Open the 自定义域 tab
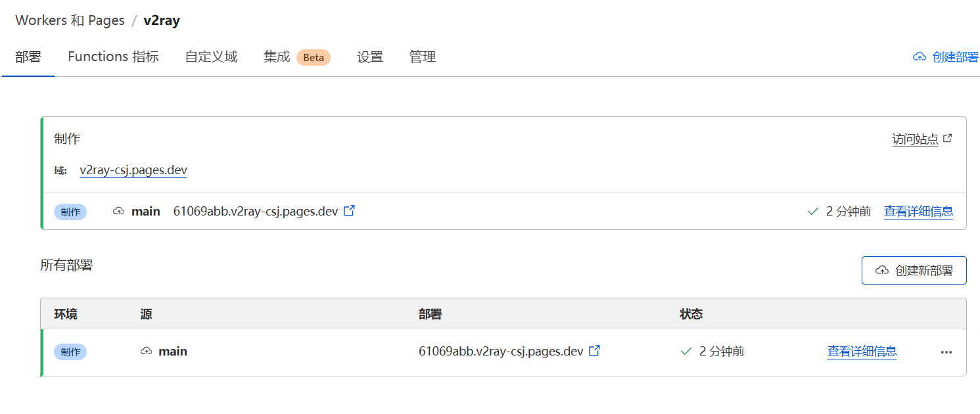This screenshot has height=414, width=980. click(211, 57)
